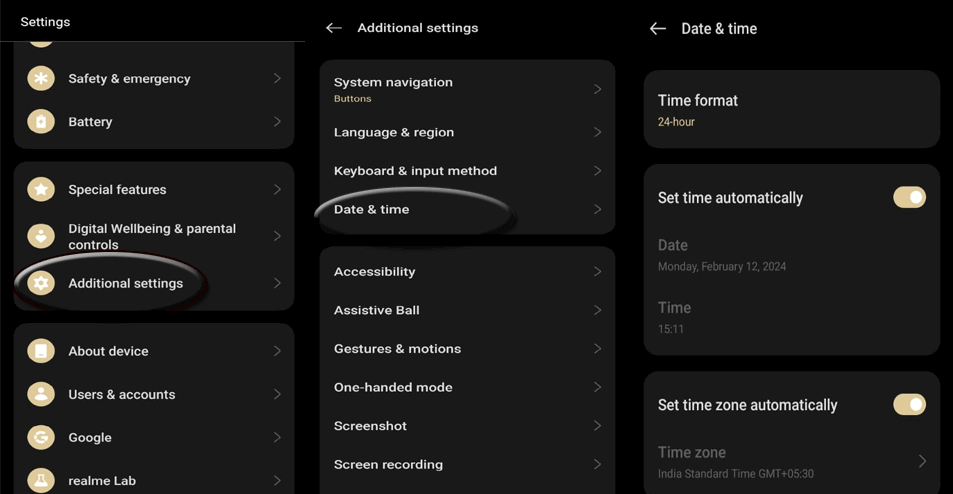Click the Google logo icon
The image size is (953, 494).
coord(41,437)
